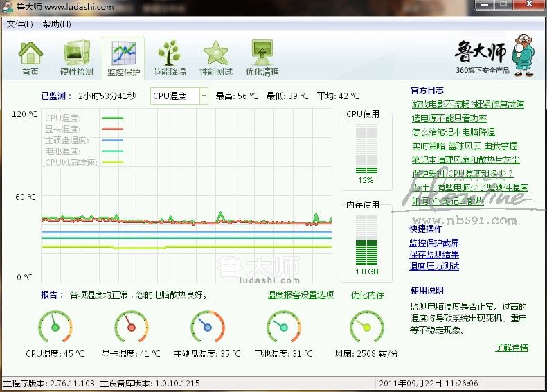Click the 主硬盘温度 blue gauge

click(x=207, y=326)
